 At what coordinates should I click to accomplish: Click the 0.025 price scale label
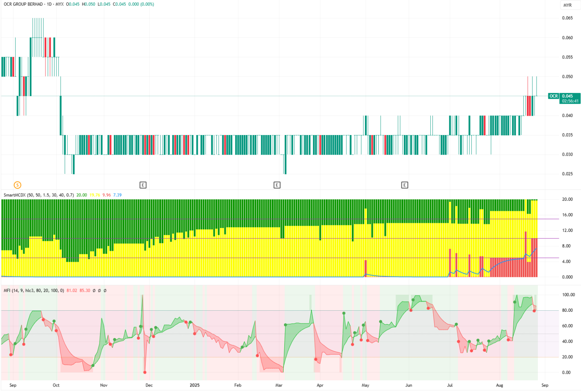point(567,174)
